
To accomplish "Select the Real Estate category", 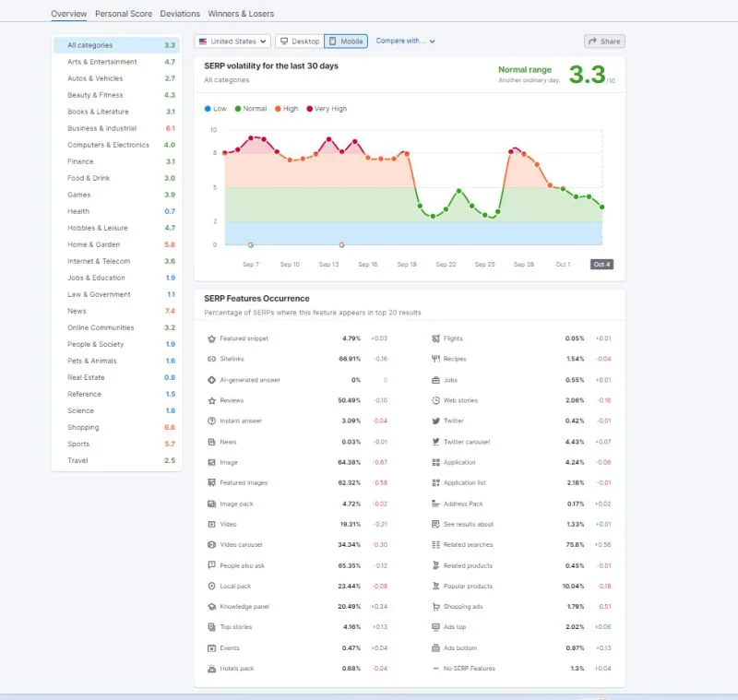I will (117, 377).
